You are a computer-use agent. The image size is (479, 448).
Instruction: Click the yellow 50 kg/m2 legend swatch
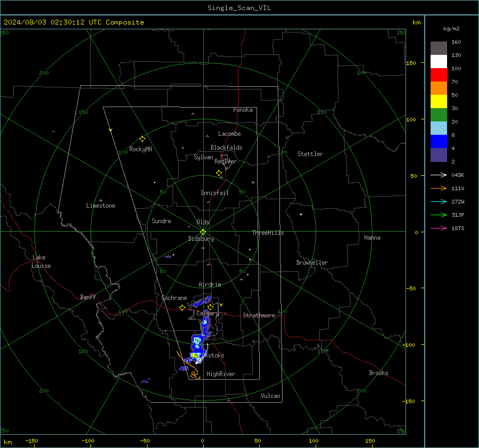439,102
